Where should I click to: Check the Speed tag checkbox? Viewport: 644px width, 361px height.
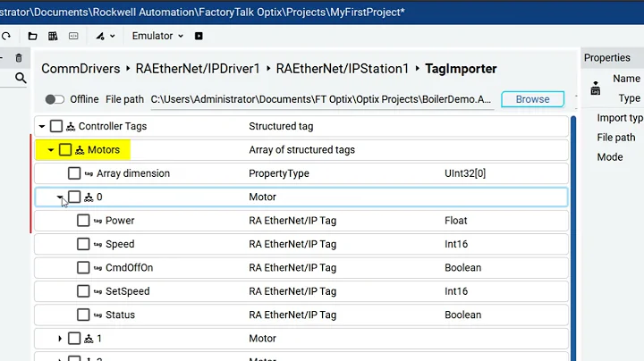coord(83,244)
